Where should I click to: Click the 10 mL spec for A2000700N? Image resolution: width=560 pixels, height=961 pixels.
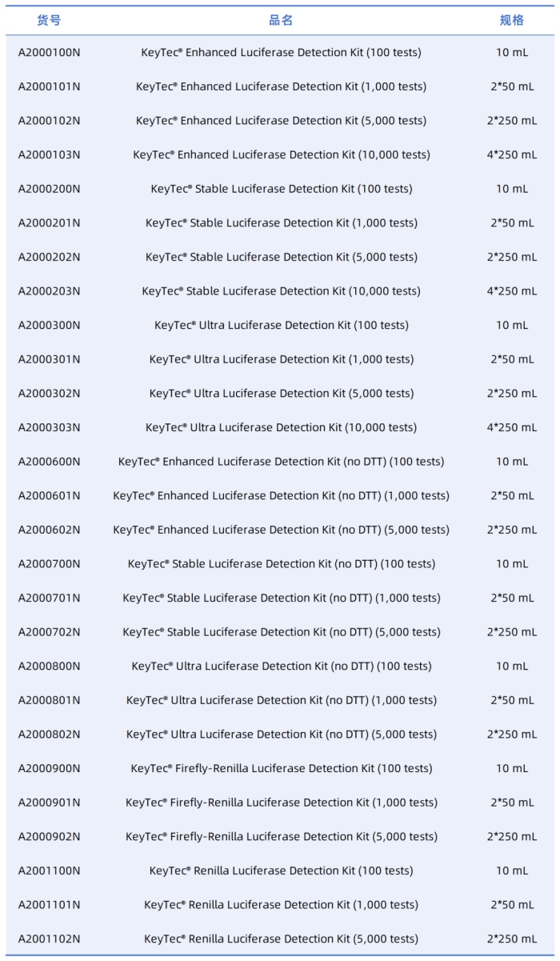point(512,564)
